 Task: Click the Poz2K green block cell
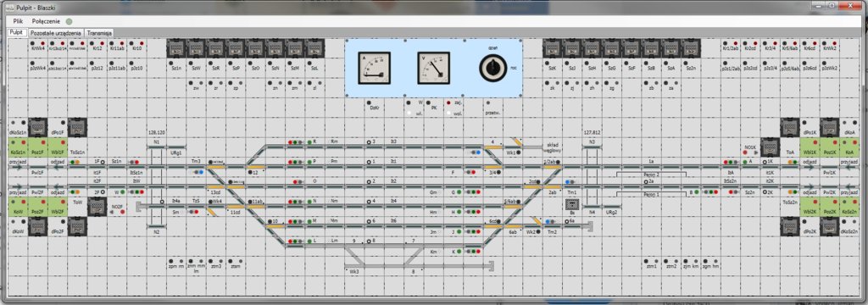click(x=829, y=207)
